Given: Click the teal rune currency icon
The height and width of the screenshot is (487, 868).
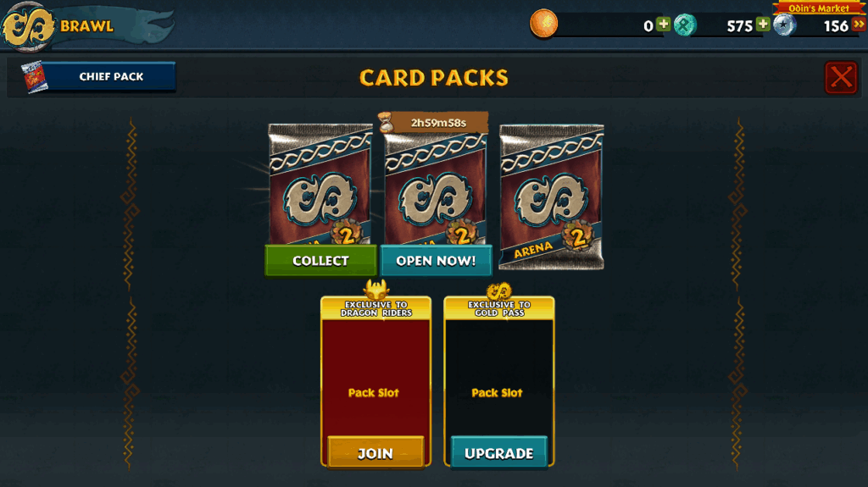Looking at the screenshot, I should click(x=685, y=25).
